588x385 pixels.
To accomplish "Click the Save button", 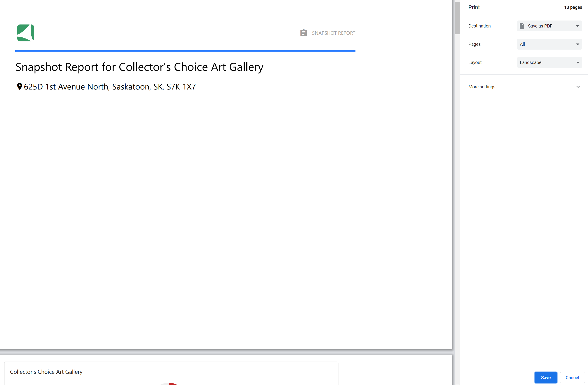I will pyautogui.click(x=546, y=377).
